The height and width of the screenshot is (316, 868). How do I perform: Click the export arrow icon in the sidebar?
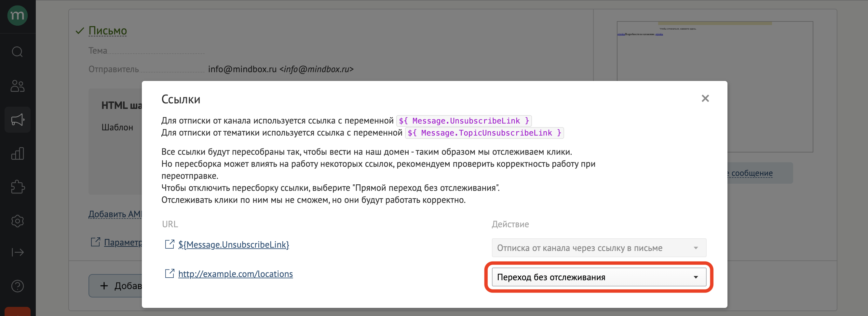coord(17,252)
